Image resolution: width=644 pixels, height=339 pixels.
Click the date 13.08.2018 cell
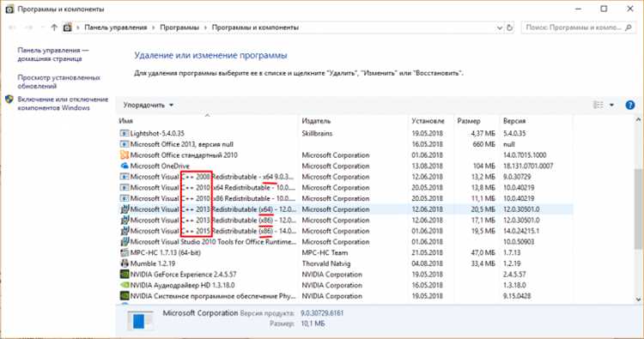coord(427,166)
